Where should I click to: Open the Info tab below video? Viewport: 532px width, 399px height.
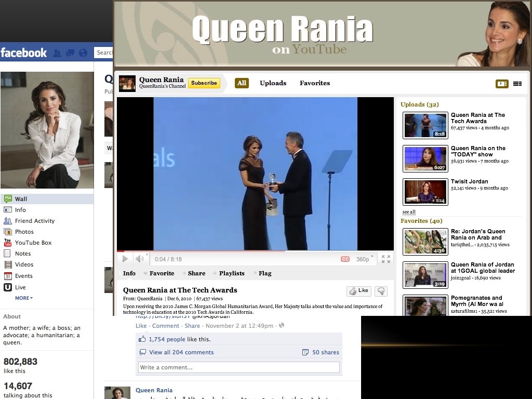[x=129, y=273]
